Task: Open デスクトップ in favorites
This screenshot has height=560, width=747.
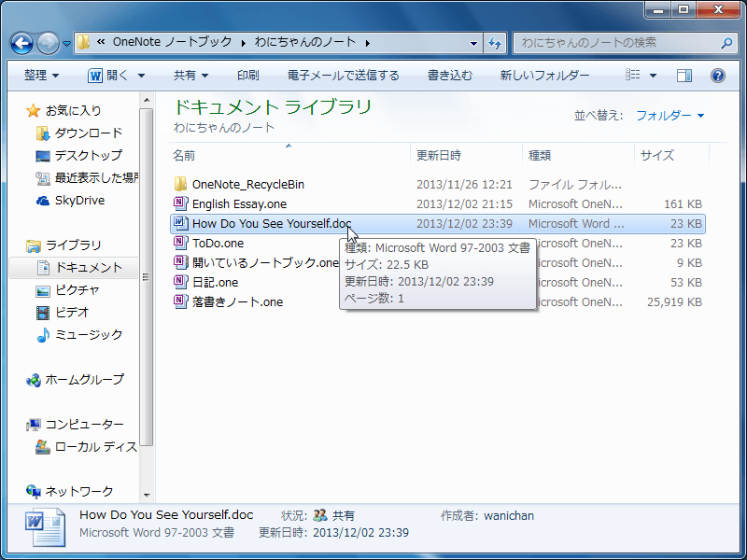Action: (x=89, y=155)
